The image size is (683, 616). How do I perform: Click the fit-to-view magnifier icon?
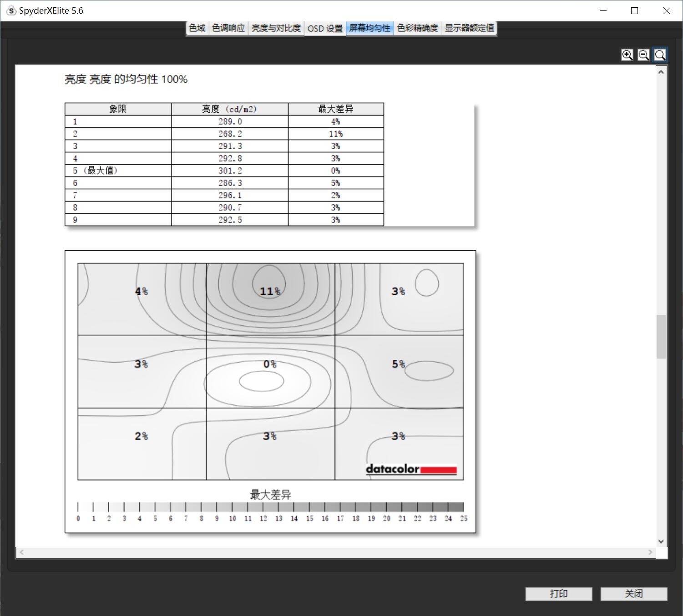point(660,55)
